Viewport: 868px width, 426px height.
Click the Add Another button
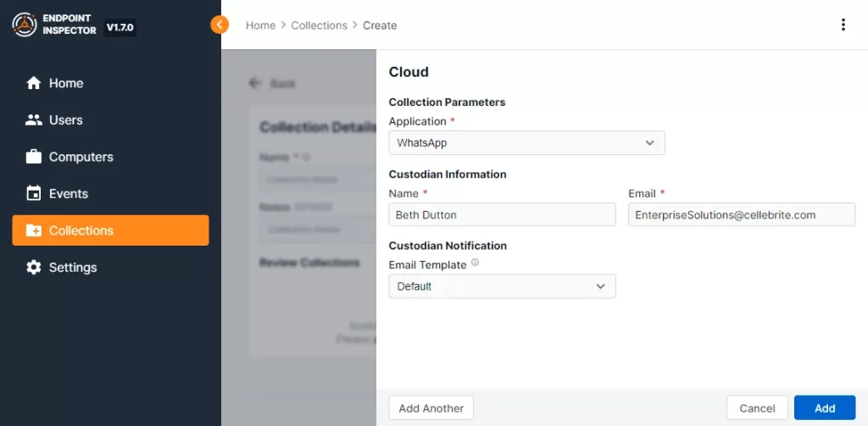[431, 408]
